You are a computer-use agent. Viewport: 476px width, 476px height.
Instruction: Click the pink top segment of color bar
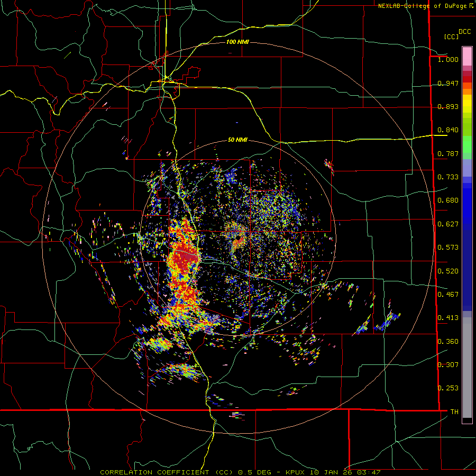coord(467,57)
